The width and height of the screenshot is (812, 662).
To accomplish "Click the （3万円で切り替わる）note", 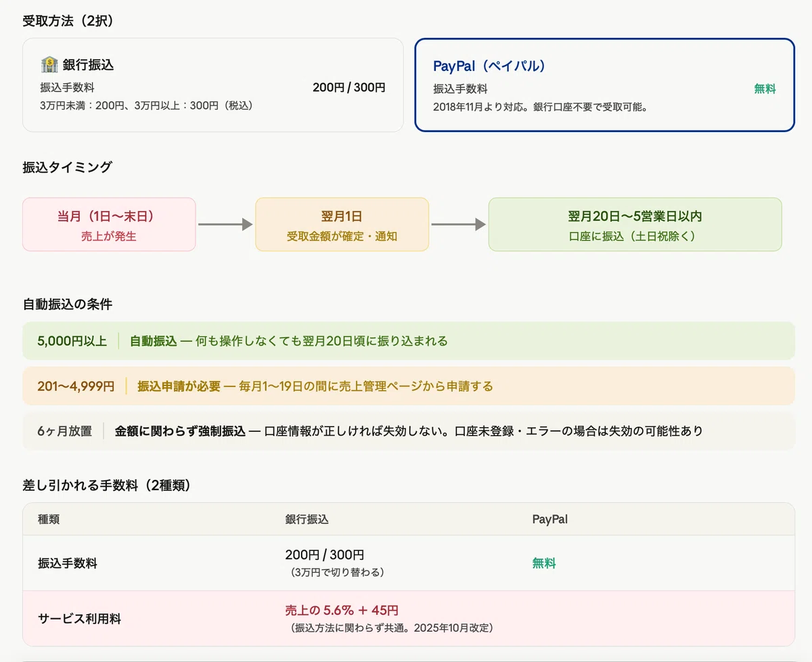I will point(336,573).
